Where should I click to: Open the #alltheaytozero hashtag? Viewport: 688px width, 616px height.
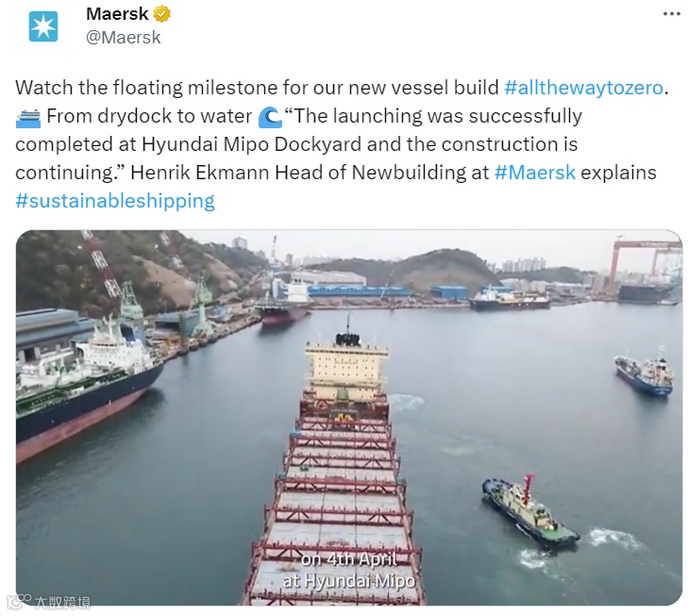(x=585, y=88)
